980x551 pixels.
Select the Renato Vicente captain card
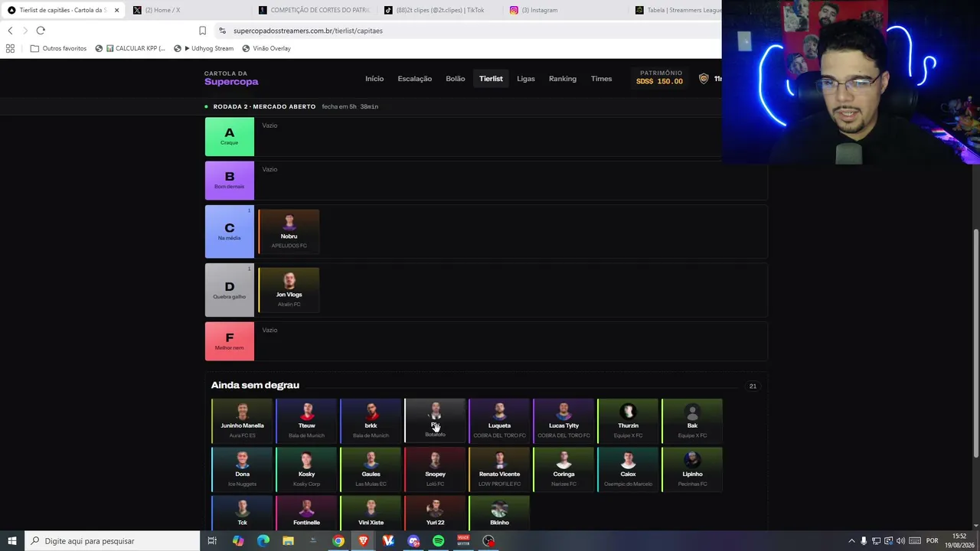[499, 469]
